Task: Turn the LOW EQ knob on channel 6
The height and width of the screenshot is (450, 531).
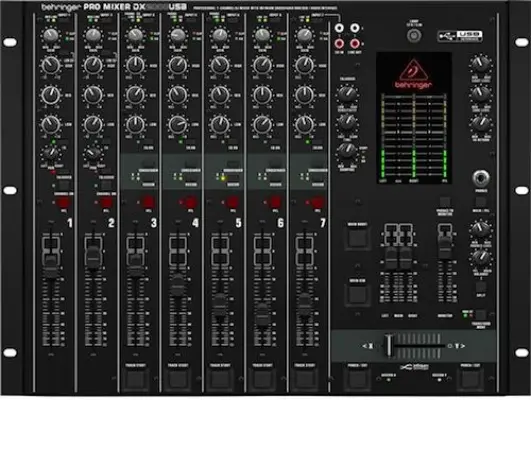Action: click(262, 124)
